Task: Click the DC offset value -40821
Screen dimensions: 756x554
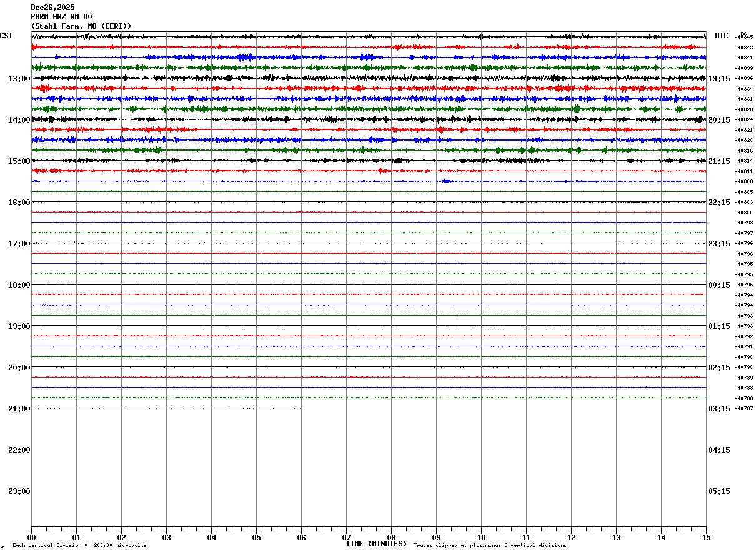Action: [x=744, y=130]
